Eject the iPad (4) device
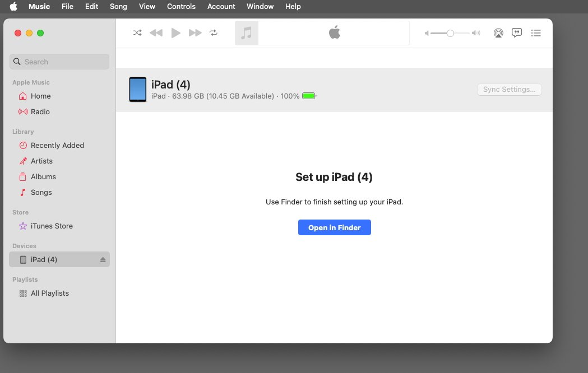Screen dimensions: 588x373 pyautogui.click(x=103, y=260)
